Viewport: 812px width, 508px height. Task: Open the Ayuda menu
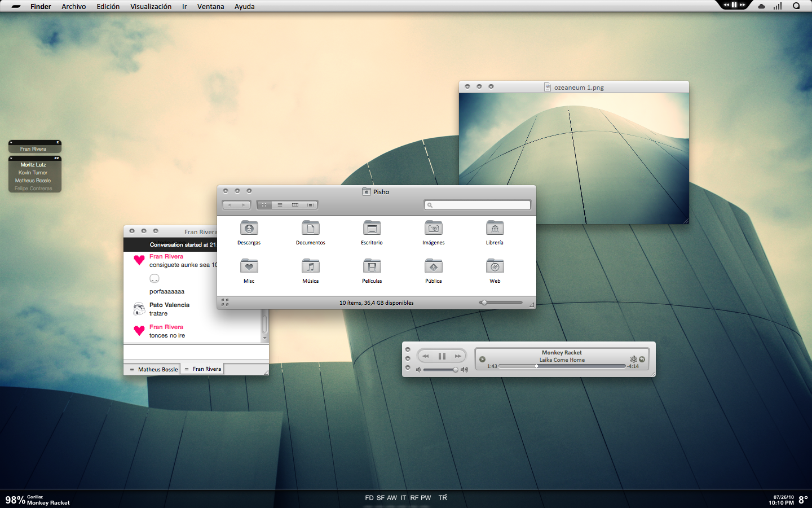[x=245, y=7]
